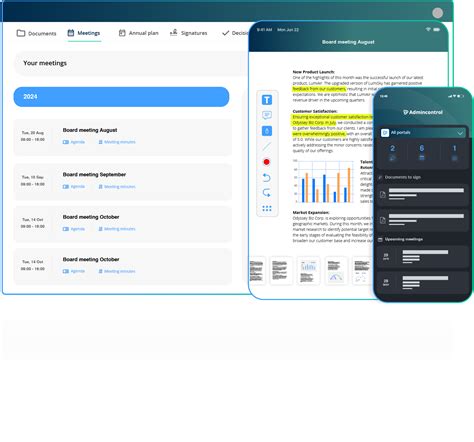Select the Text tool in the tablet toolbar
The width and height of the screenshot is (474, 442).
(267, 100)
